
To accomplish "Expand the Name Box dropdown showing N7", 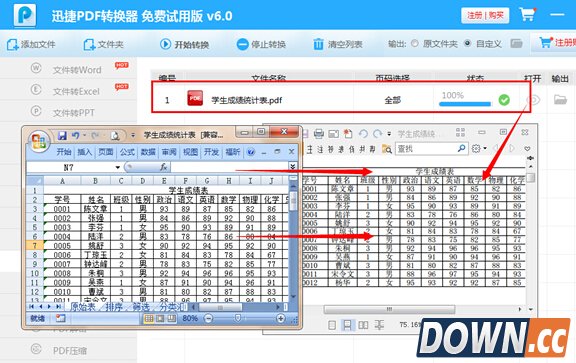I will point(117,168).
